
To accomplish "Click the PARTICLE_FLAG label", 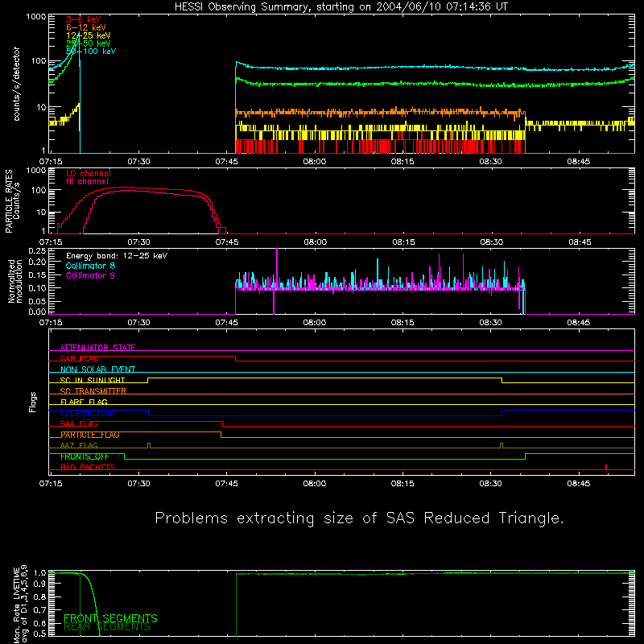I will [x=90, y=435].
